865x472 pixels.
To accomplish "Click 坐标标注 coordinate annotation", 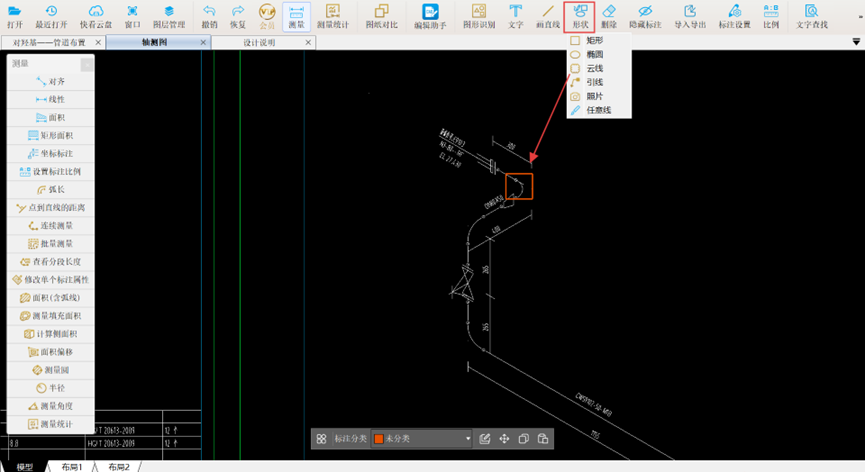I will click(x=51, y=154).
